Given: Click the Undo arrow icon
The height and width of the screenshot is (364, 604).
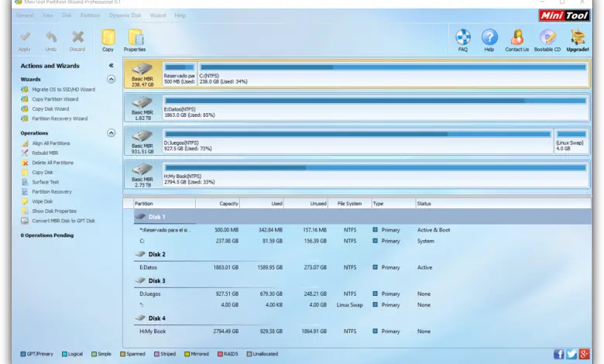Looking at the screenshot, I should (x=51, y=37).
